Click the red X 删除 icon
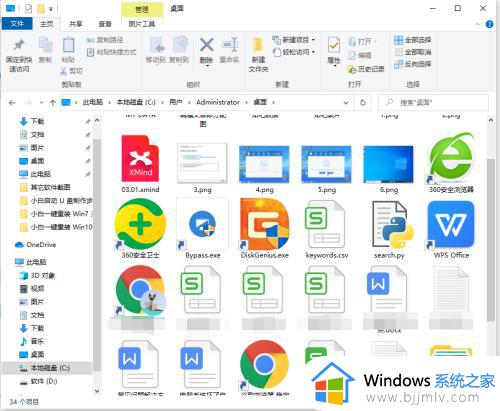The height and width of the screenshot is (411, 500). coord(207,45)
